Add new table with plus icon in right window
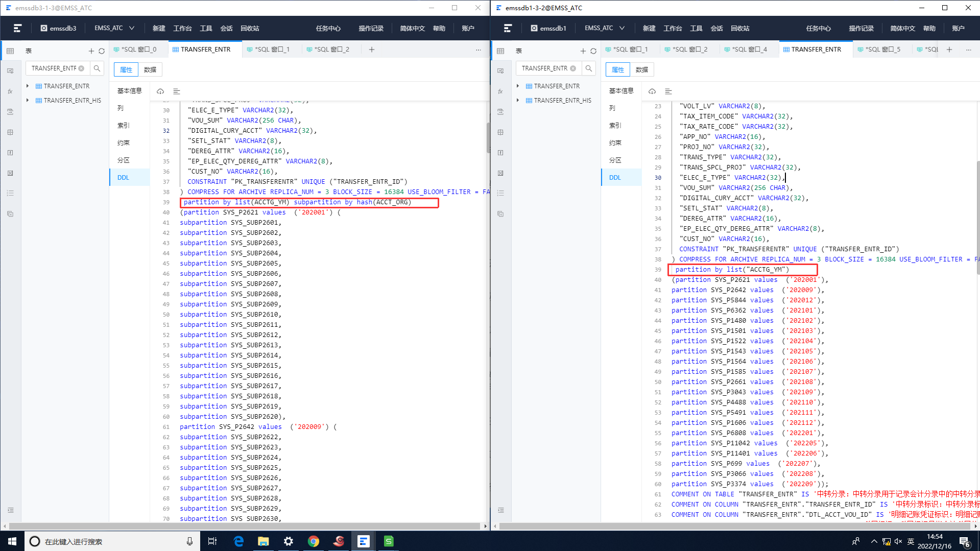 (x=583, y=51)
